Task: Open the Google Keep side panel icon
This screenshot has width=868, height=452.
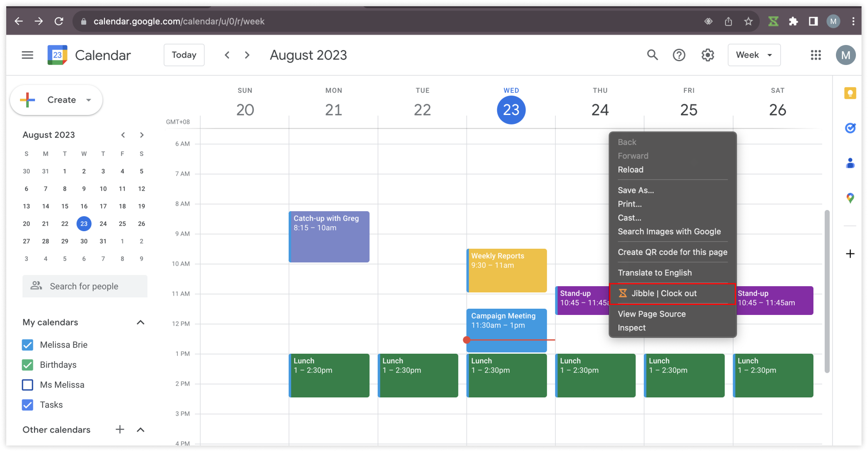Action: click(850, 93)
